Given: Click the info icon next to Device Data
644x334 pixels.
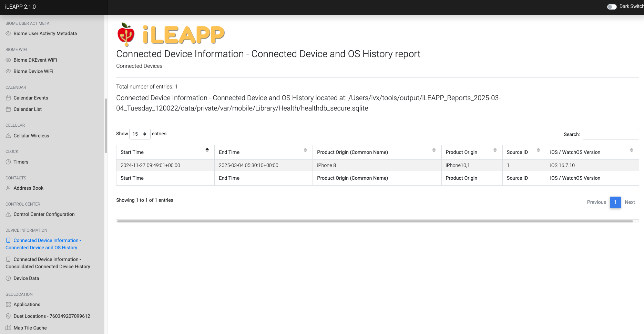Looking at the screenshot, I should point(8,278).
